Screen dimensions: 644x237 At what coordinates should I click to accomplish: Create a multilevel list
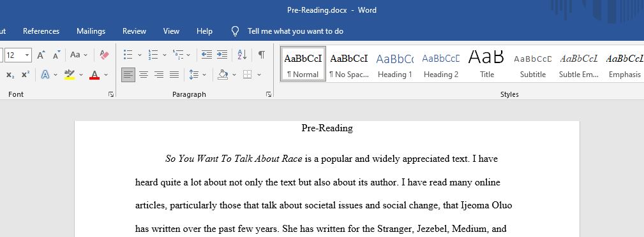(178, 55)
